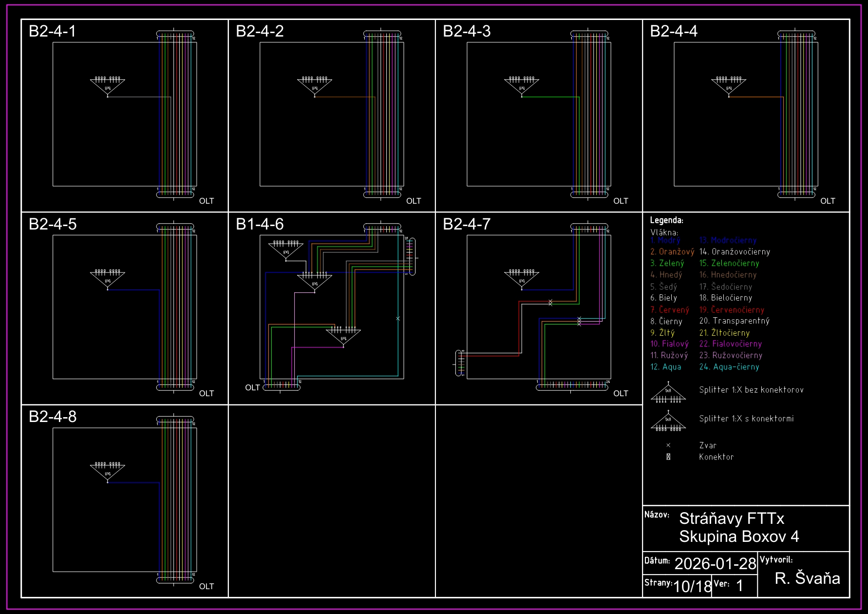Click the date value 2026-01-28
This screenshot has width=868, height=614.
tap(715, 564)
